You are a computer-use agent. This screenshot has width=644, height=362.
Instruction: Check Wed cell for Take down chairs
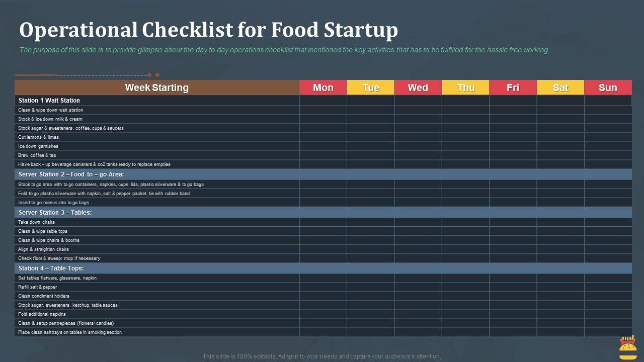click(418, 222)
